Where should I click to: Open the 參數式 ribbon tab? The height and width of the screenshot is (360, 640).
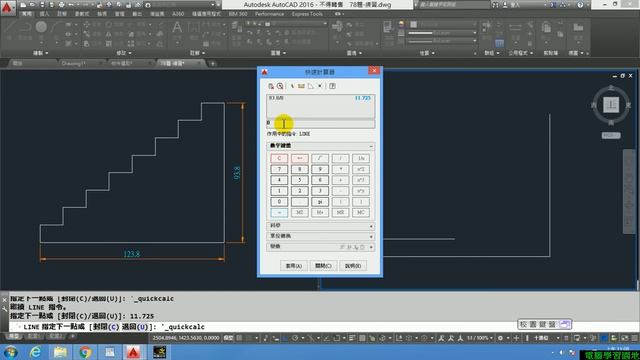(82, 14)
